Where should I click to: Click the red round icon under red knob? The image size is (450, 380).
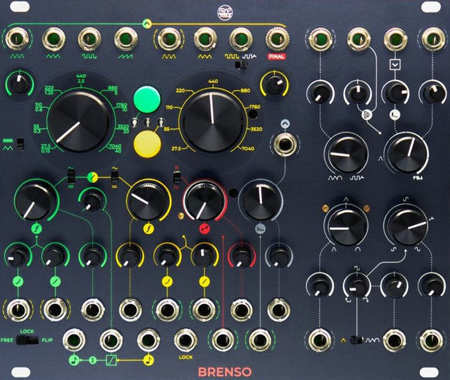(204, 229)
